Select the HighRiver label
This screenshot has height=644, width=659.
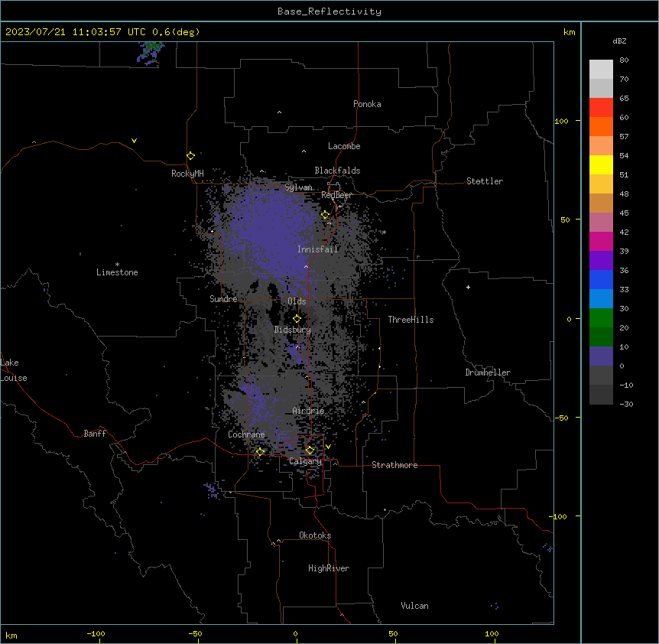point(329,568)
